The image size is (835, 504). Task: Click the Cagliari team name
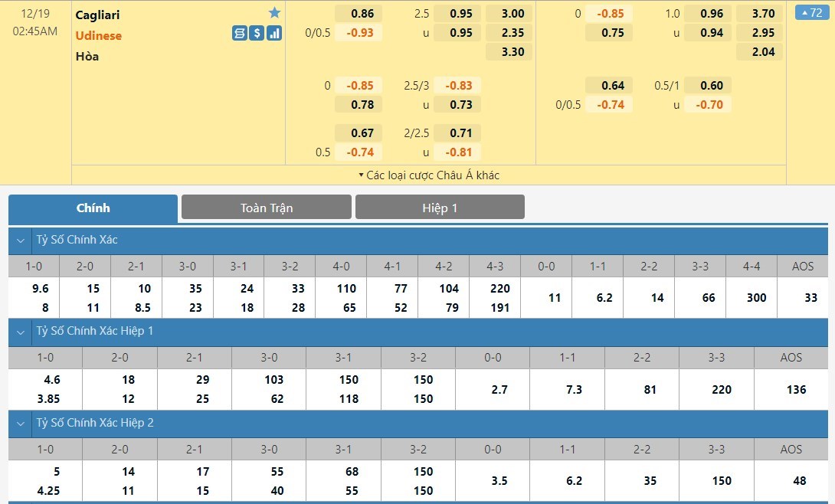[97, 15]
